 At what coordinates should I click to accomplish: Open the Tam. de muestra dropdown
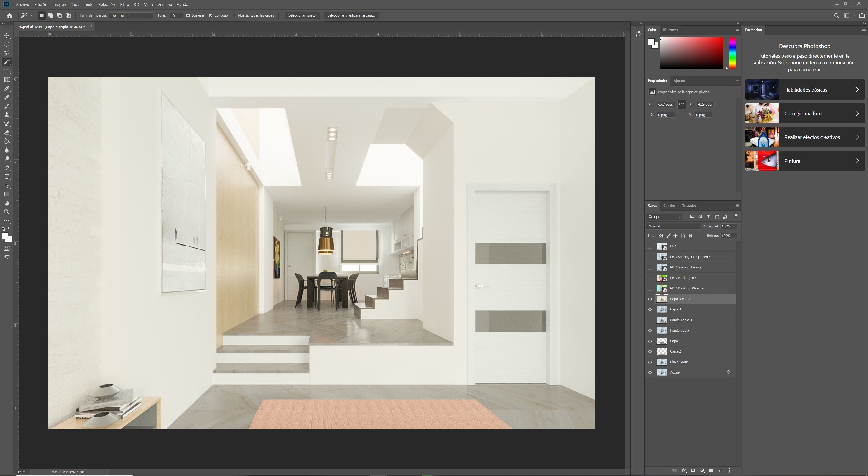[x=131, y=16]
